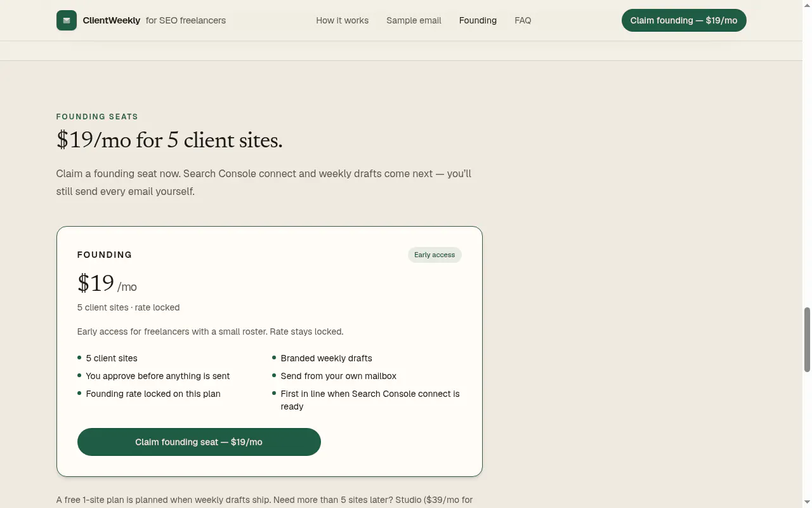The image size is (812, 508).
Task: Click the '$19' card price
Action: pyautogui.click(x=96, y=283)
